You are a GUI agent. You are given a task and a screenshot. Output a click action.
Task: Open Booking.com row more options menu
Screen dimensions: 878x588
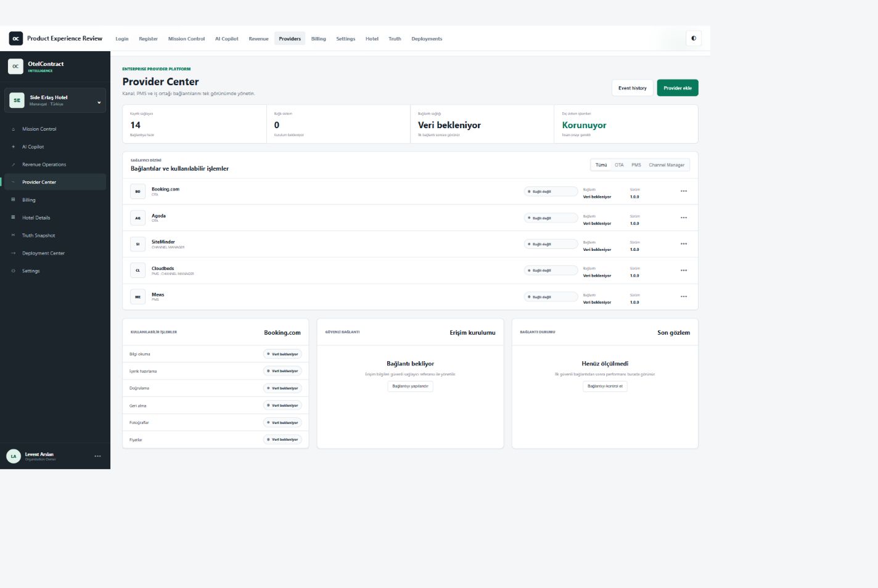point(684,192)
